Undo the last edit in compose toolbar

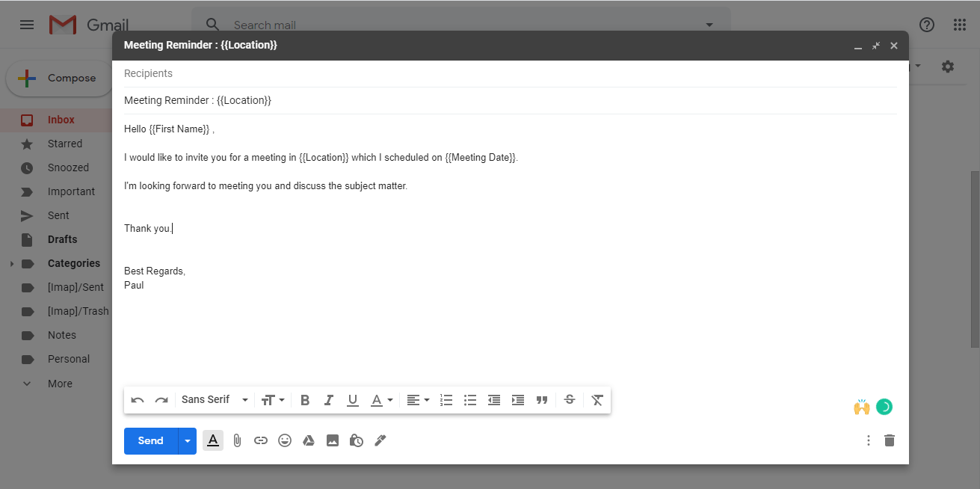tap(138, 400)
